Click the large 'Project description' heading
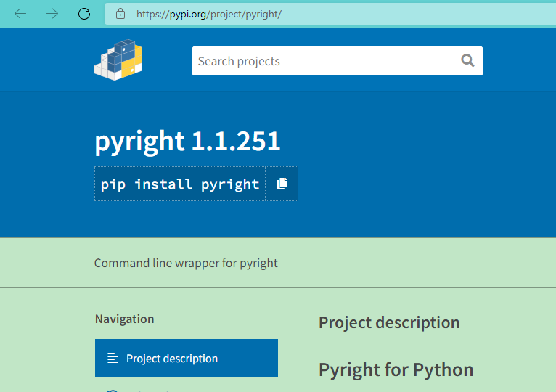The width and height of the screenshot is (556, 392). 389,323
